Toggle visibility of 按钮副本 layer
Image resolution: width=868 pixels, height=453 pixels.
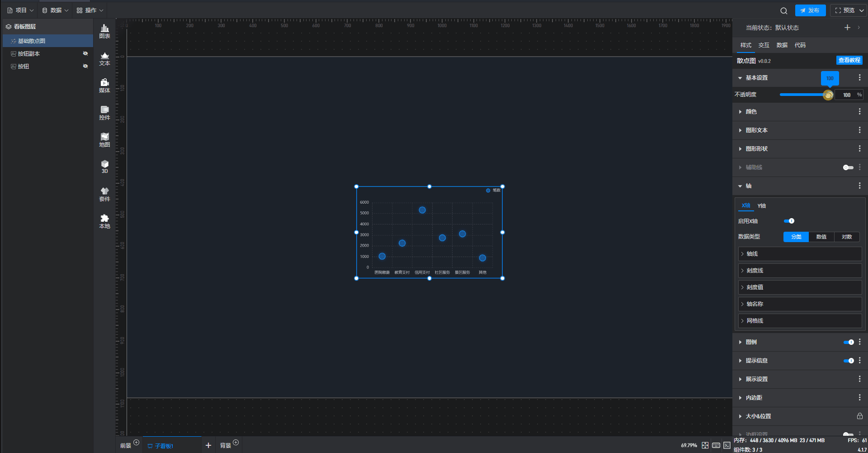[x=85, y=53]
